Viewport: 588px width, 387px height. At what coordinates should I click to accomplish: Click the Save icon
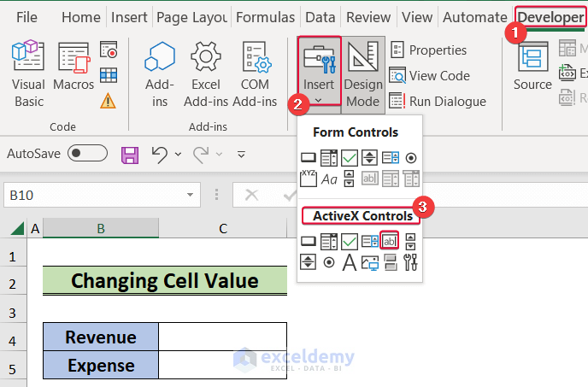130,155
